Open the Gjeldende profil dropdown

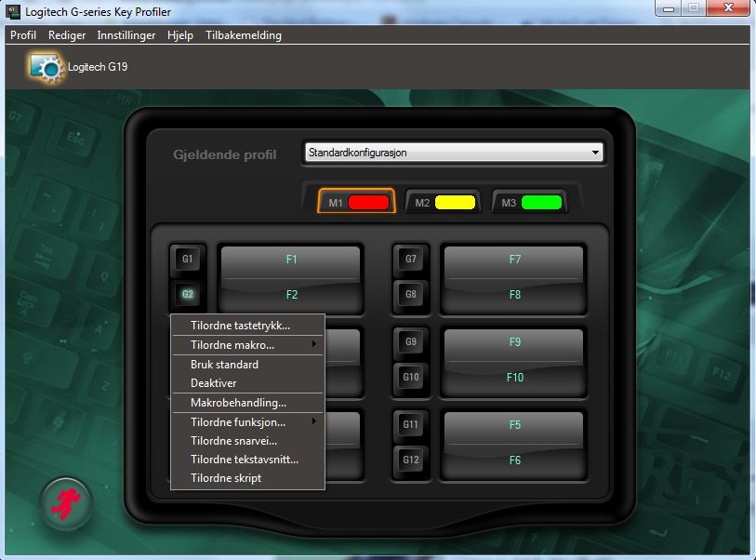(454, 153)
